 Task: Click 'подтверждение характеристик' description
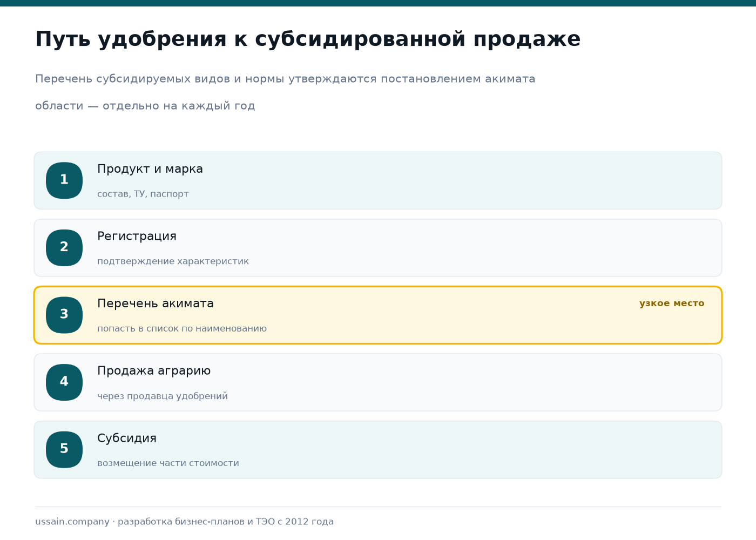tap(173, 261)
